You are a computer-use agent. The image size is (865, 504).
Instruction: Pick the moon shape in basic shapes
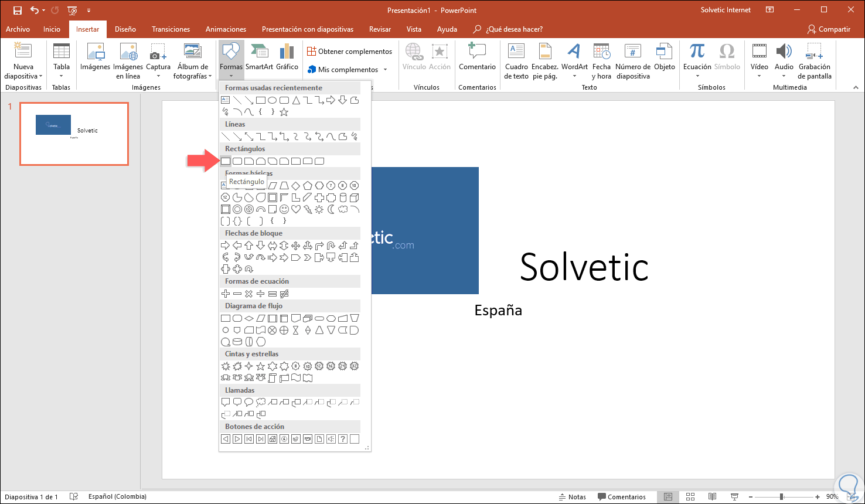pyautogui.click(x=331, y=209)
